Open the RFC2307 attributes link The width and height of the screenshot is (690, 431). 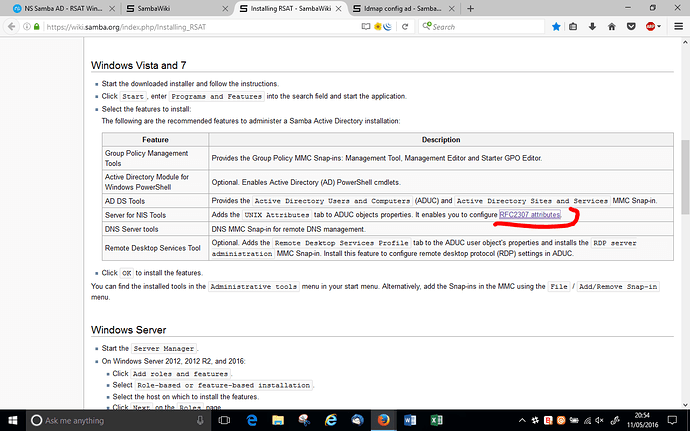coord(530,214)
